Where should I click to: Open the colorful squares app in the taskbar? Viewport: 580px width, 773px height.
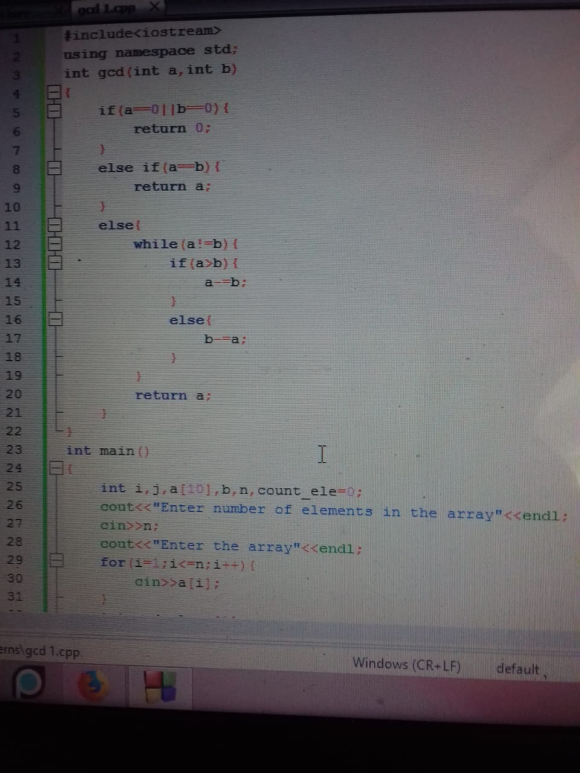click(x=160, y=687)
